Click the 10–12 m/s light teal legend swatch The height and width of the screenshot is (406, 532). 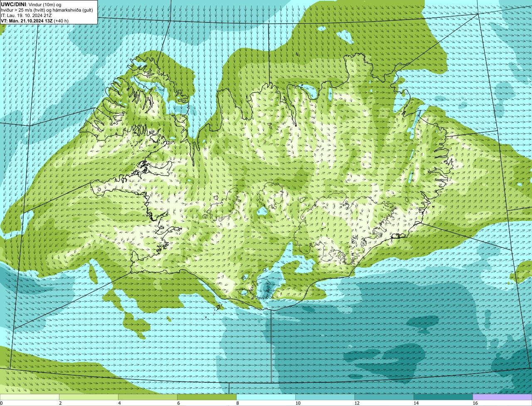click(325, 397)
